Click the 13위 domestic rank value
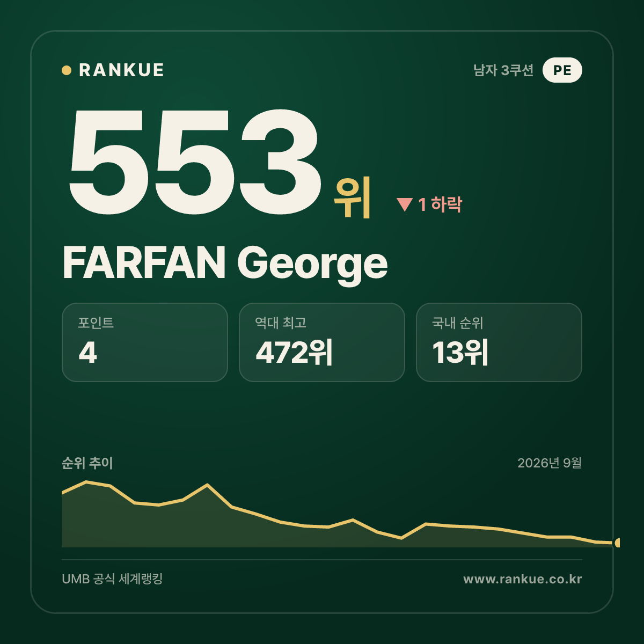This screenshot has height=644, width=644. point(460,353)
